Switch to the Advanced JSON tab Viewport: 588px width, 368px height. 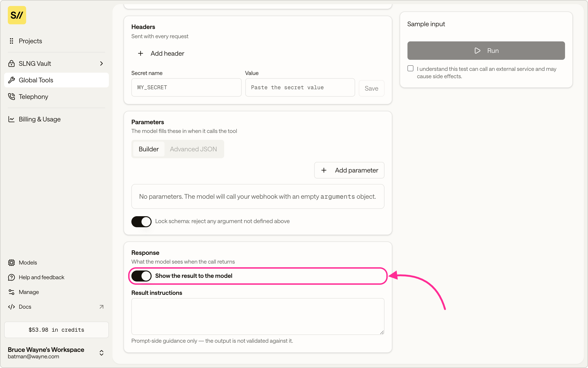click(x=193, y=149)
